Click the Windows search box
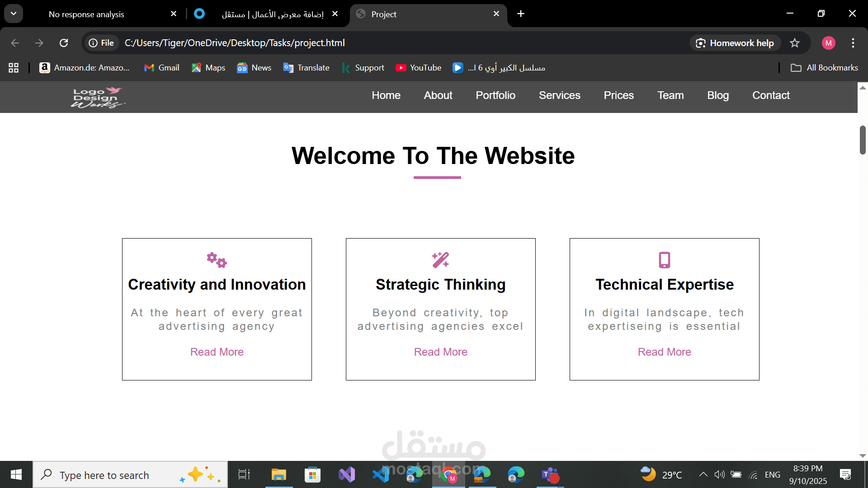868x488 pixels. pyautogui.click(x=130, y=474)
